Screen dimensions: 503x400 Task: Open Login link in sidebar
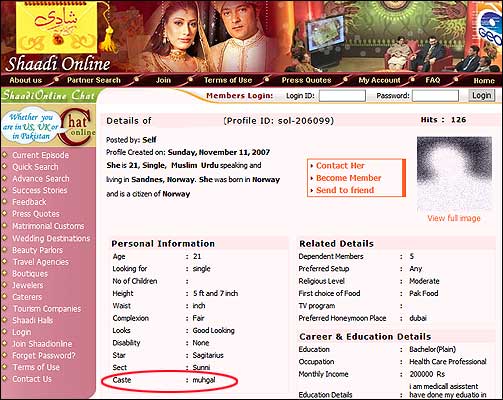[22, 332]
